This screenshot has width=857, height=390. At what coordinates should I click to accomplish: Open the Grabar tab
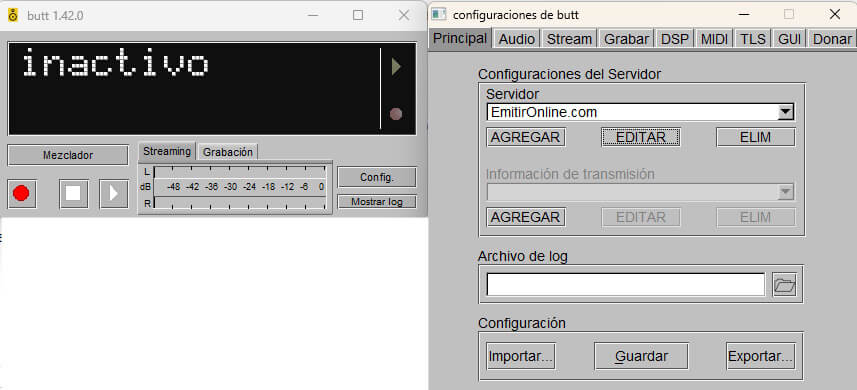tap(626, 39)
